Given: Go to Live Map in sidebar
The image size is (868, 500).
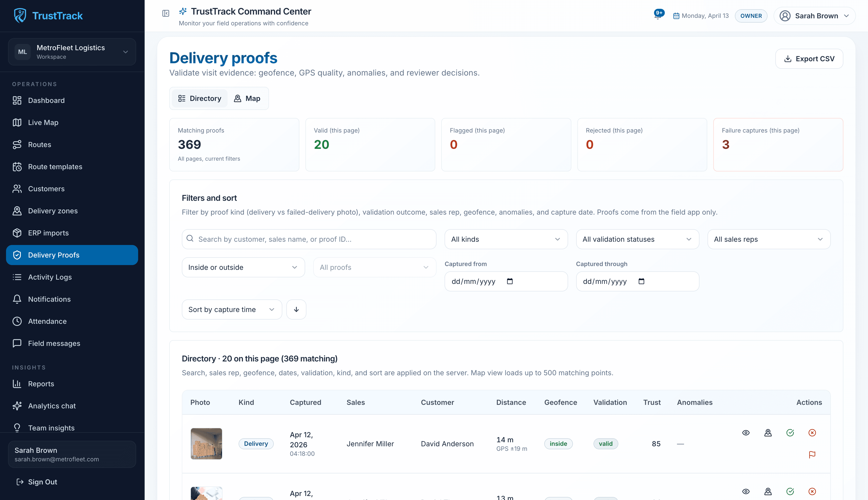Looking at the screenshot, I should pyautogui.click(x=72, y=122).
